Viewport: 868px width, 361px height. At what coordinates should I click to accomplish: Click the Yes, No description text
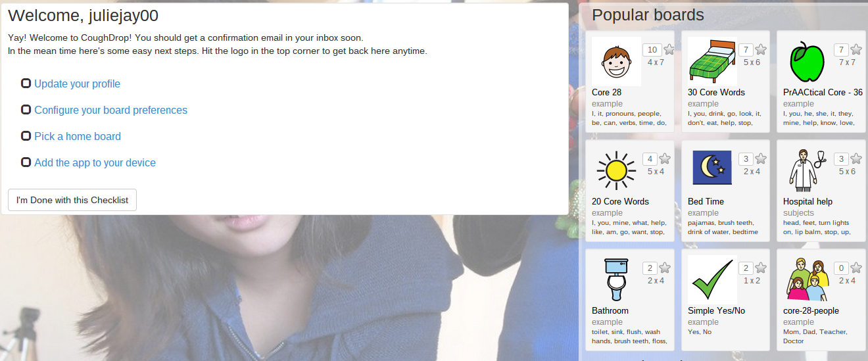[700, 332]
